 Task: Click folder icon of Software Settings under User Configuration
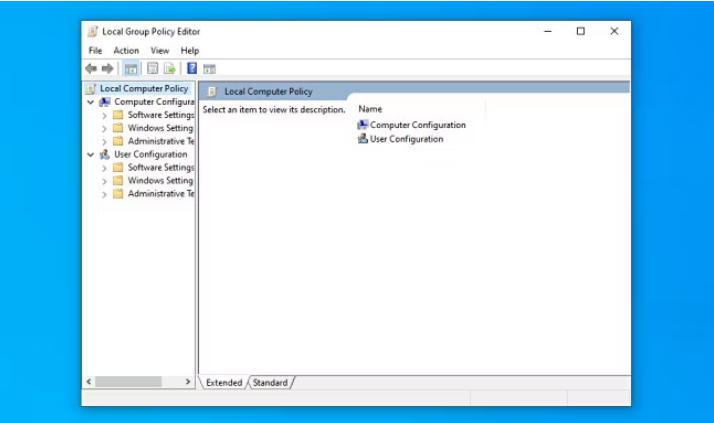[x=118, y=168]
